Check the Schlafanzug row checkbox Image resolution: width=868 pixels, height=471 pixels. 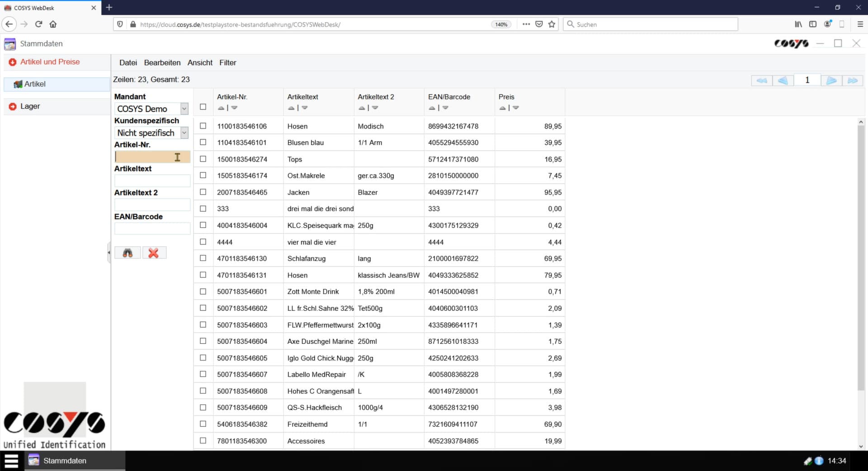click(x=203, y=258)
